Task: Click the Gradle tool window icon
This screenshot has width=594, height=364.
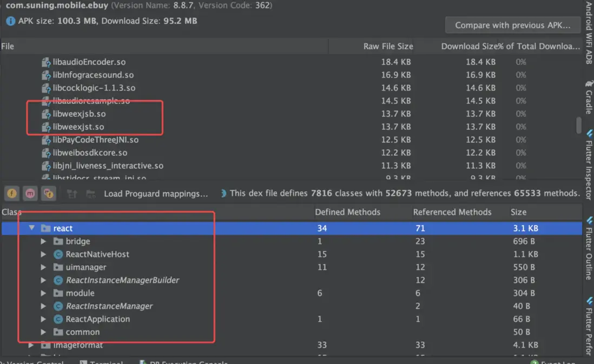Action: pos(588,85)
